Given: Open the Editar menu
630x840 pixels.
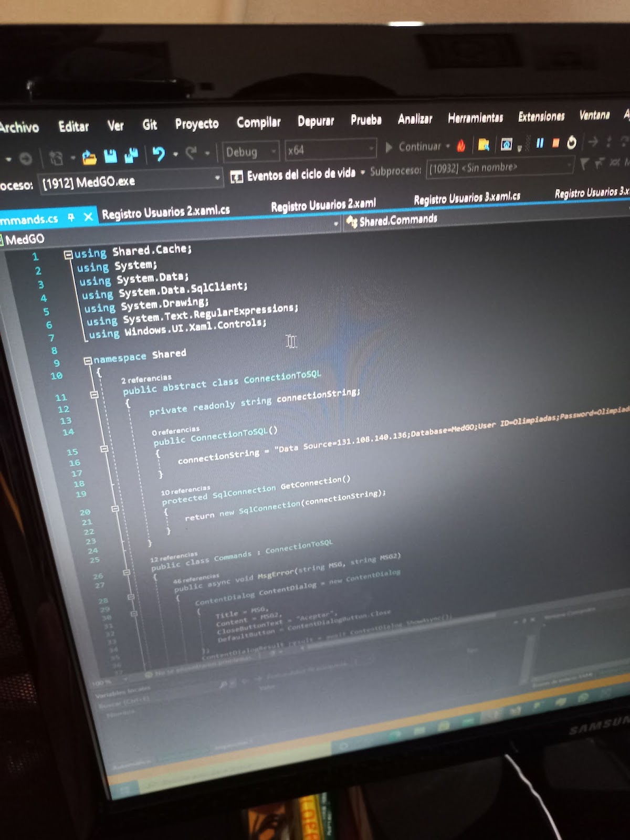Looking at the screenshot, I should click(73, 126).
